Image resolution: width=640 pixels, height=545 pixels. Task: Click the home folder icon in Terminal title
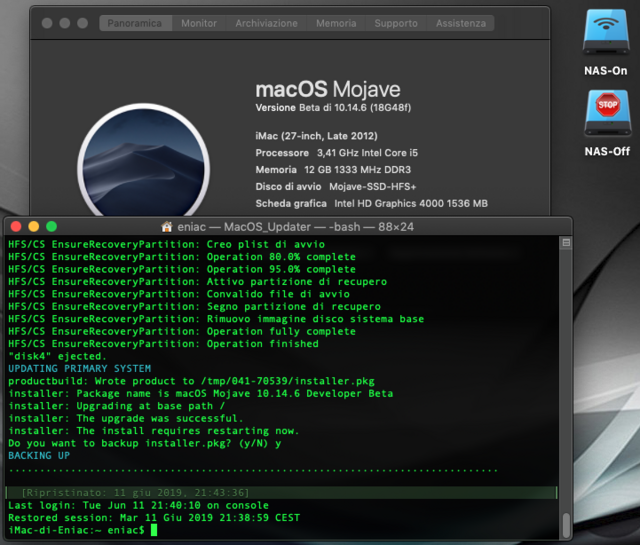[x=167, y=227]
